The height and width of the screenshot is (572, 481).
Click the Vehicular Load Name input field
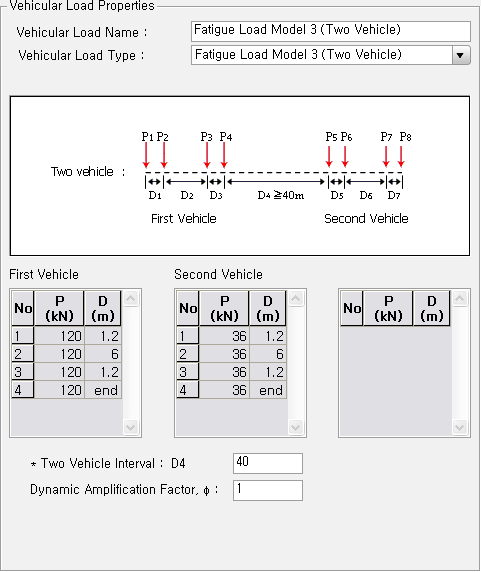coord(331,31)
